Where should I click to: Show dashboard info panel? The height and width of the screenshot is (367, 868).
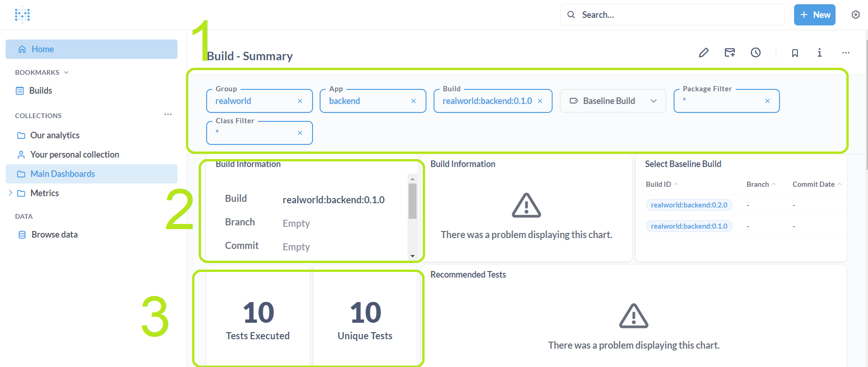[x=820, y=53]
